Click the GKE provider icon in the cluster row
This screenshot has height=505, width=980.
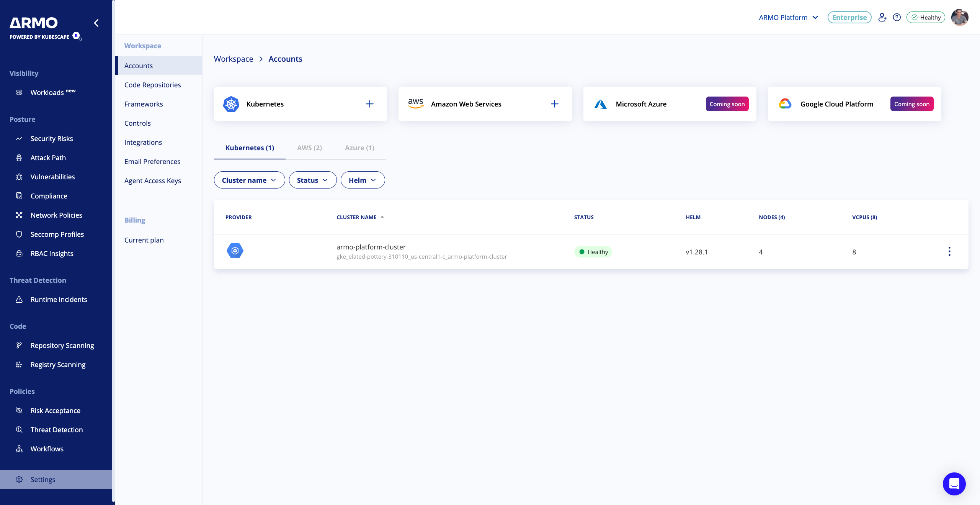click(x=235, y=251)
